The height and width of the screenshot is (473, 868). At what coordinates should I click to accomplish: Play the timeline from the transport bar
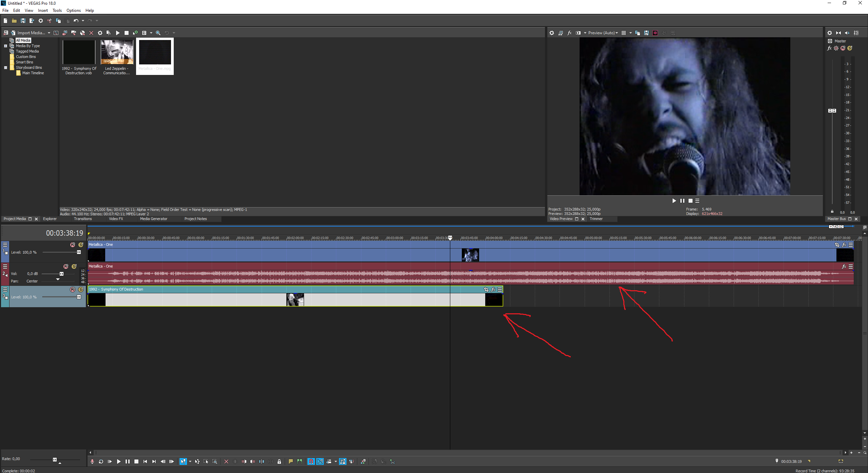click(119, 461)
